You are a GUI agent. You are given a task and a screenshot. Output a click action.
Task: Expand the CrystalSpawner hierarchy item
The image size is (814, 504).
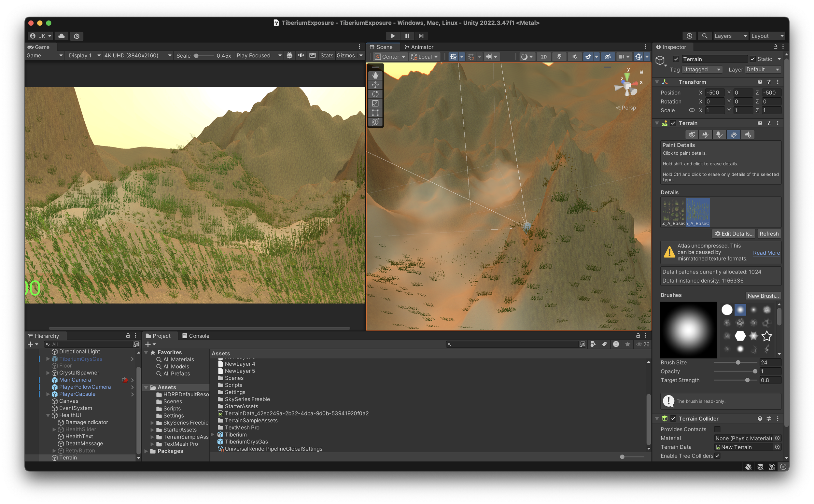tap(48, 373)
